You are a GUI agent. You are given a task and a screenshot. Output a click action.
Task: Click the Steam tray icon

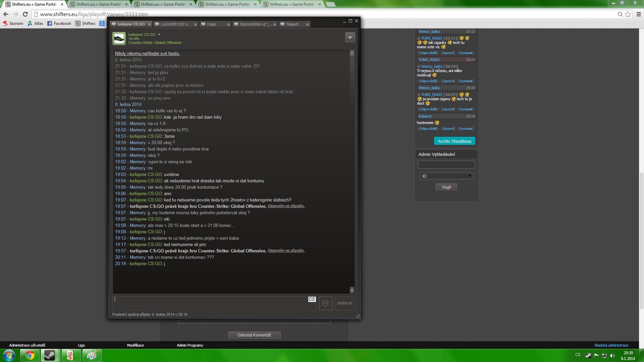pos(588,356)
